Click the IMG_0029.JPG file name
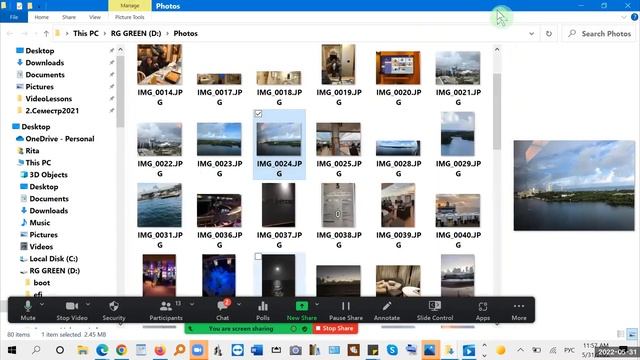Screen dimensions: 640x360 pyautogui.click(x=458, y=168)
